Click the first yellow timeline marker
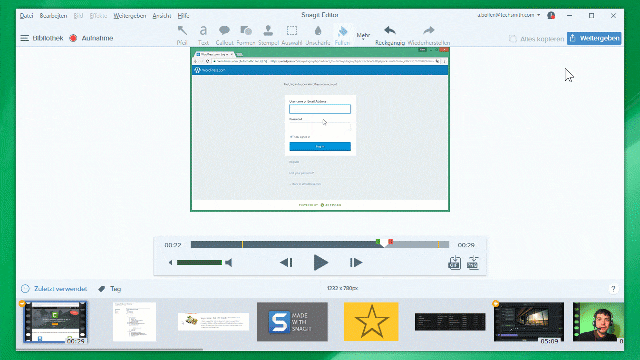The width and height of the screenshot is (640, 360). tap(242, 244)
